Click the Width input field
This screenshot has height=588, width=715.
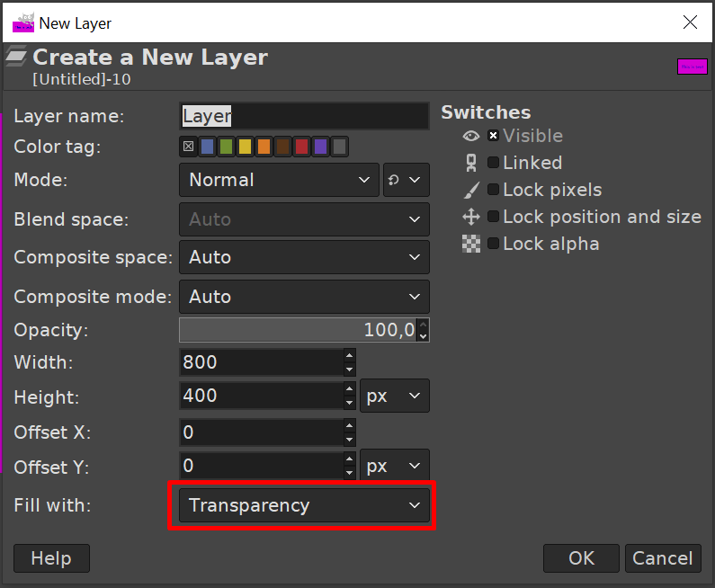coord(262,362)
